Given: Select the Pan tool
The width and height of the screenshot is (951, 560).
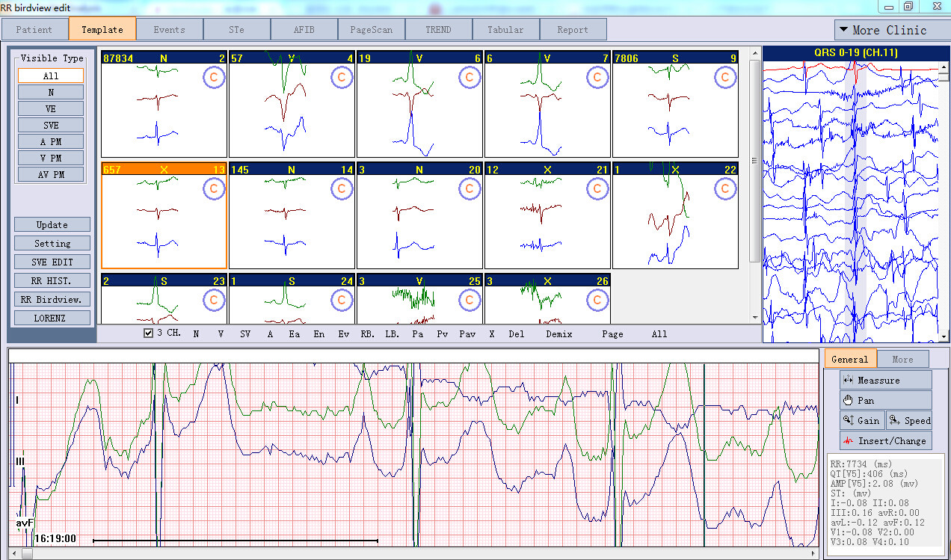Looking at the screenshot, I should point(886,400).
